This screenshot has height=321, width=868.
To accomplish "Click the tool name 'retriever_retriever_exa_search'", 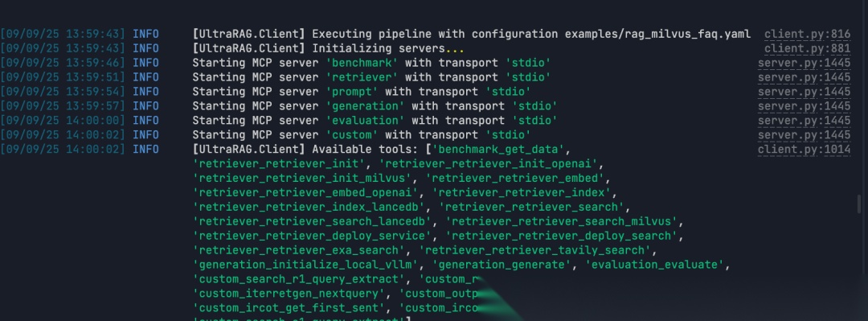I will (x=299, y=250).
